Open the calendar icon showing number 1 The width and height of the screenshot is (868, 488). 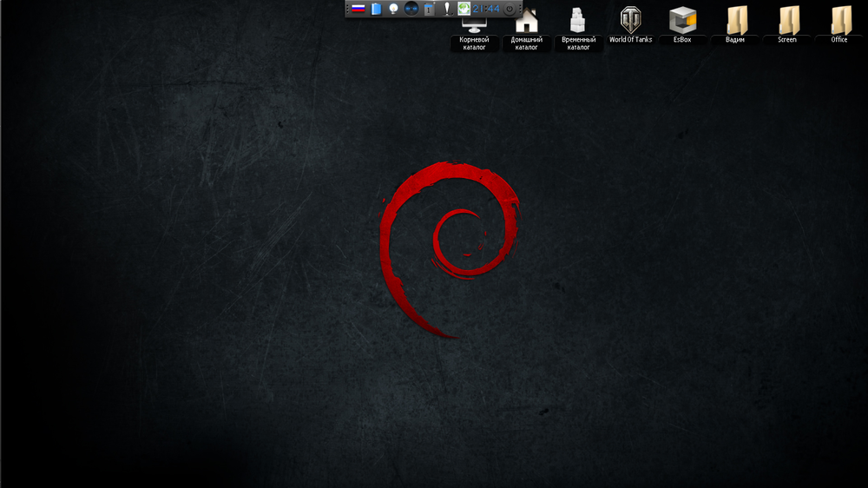point(429,9)
